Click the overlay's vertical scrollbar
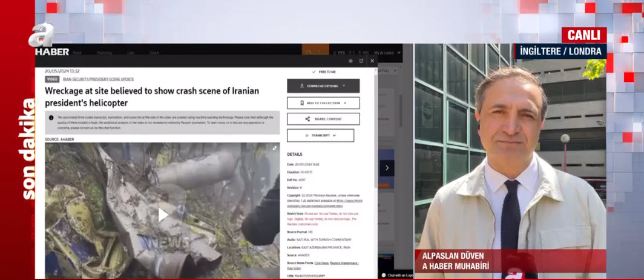Viewport: 644px width, 280px height. (376, 121)
